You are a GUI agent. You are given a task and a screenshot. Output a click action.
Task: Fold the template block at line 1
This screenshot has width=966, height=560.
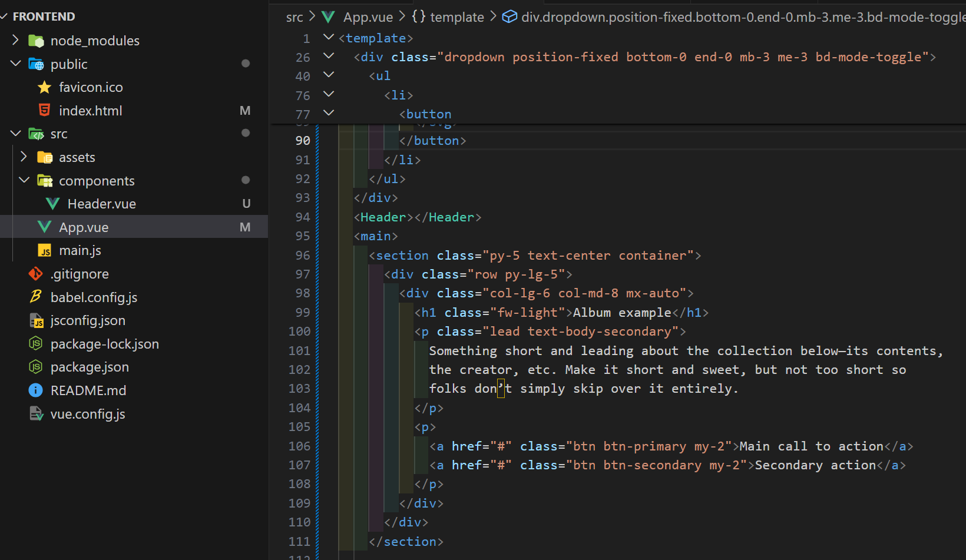[328, 37]
